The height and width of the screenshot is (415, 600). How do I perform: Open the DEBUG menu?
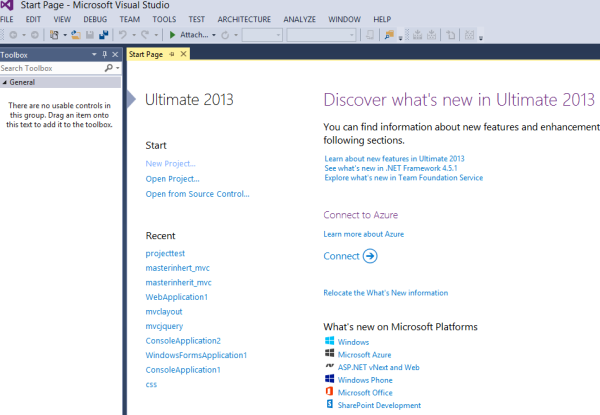point(95,20)
